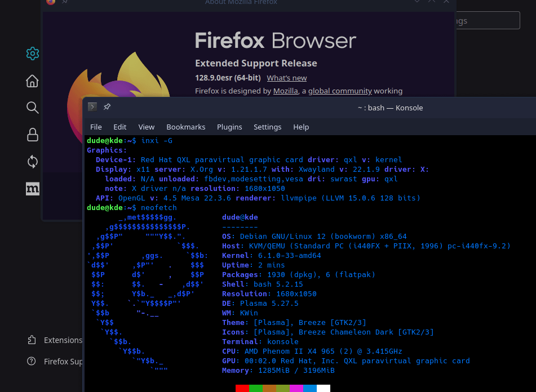The width and height of the screenshot is (536, 392).
Task: Click the "Memory: 1285MiB / 3196MiB" line
Action: [278, 370]
